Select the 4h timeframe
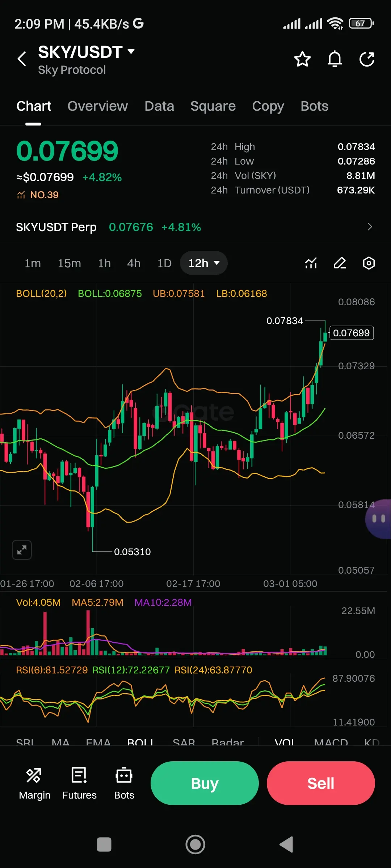Image resolution: width=391 pixels, height=868 pixels. [x=134, y=263]
